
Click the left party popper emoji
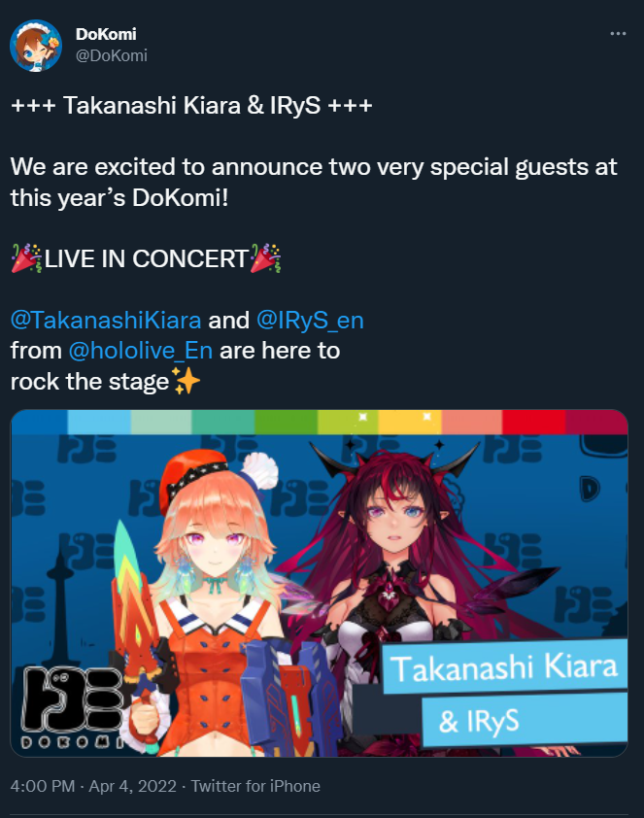click(26, 258)
